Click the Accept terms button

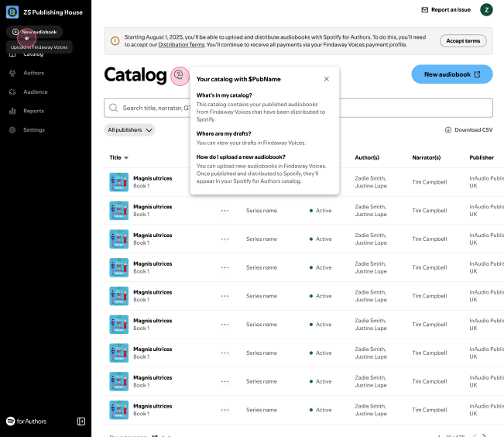(463, 41)
